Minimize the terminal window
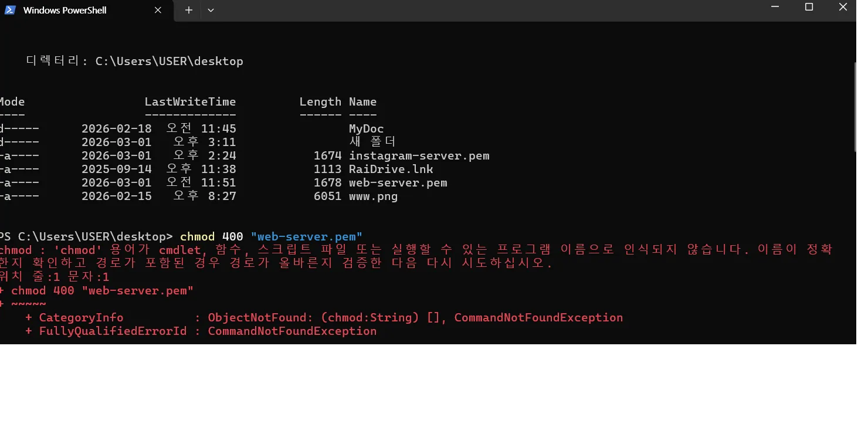 [x=774, y=7]
